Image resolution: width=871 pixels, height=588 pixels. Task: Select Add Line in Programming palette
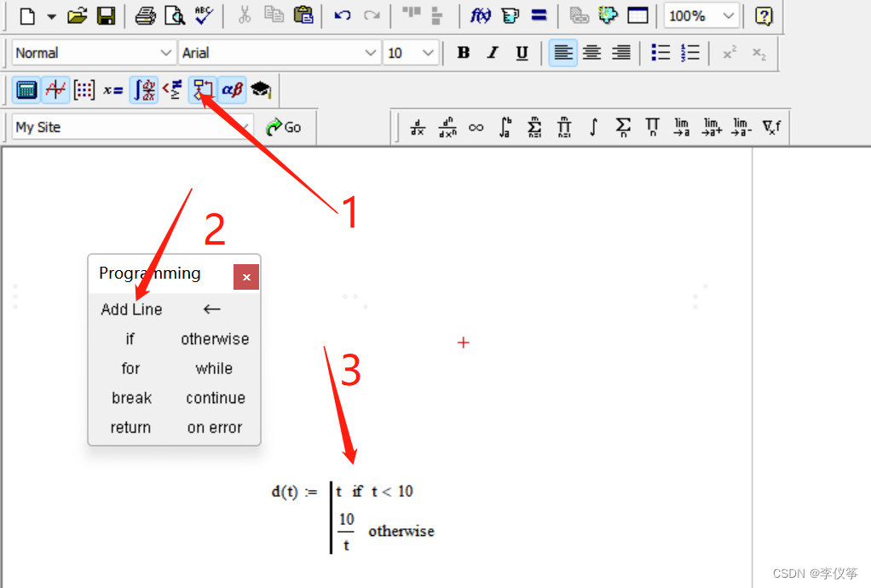pyautogui.click(x=131, y=309)
